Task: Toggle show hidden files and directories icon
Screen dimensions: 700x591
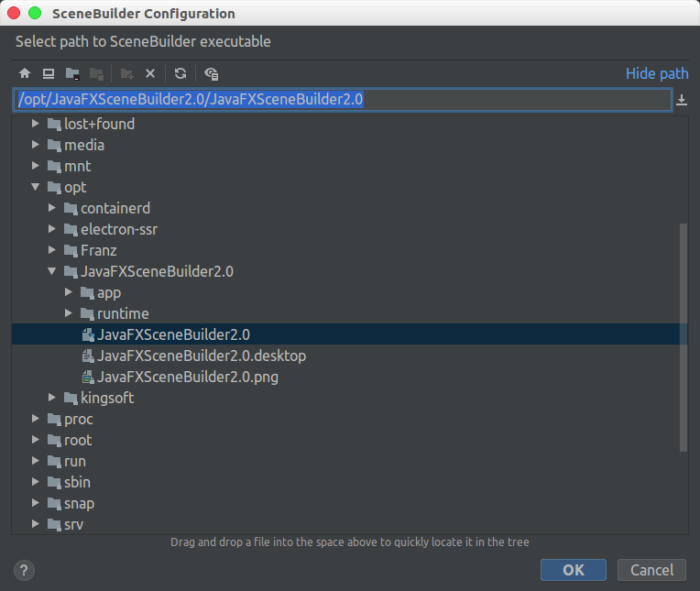Action: [211, 73]
